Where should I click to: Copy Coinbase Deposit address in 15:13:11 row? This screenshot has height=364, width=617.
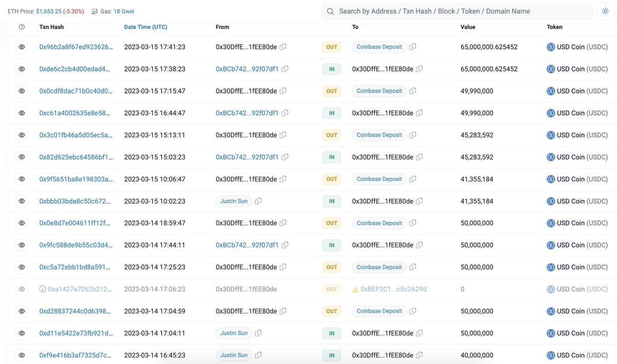413,135
